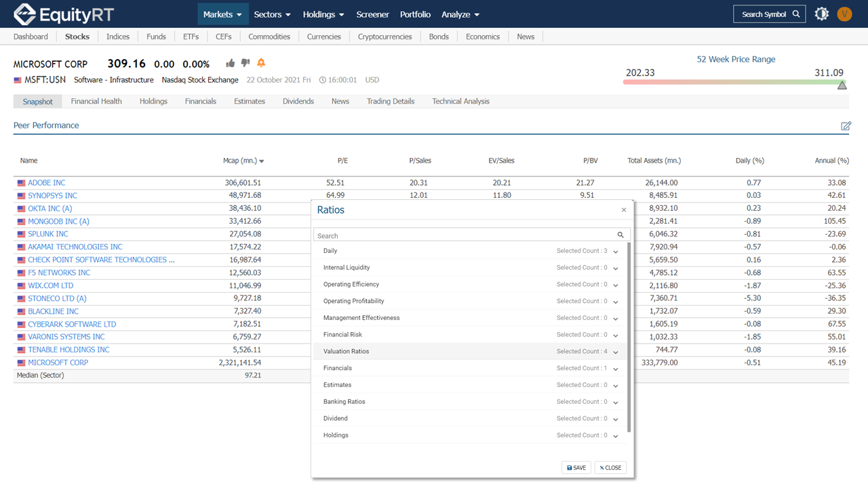Expand the Financial Risk group
This screenshot has width=868, height=488.
(616, 335)
